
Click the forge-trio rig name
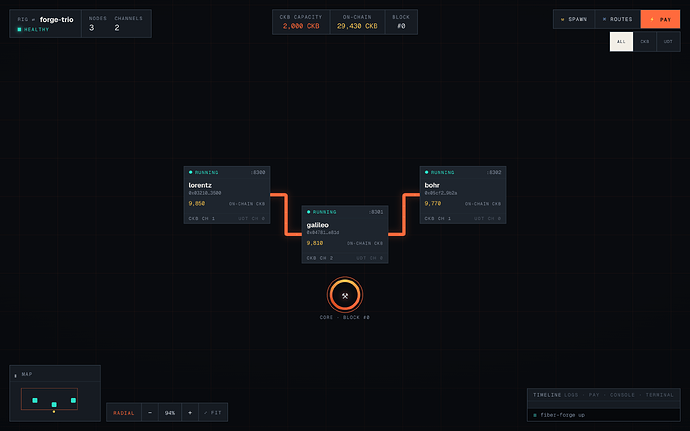[x=57, y=19]
